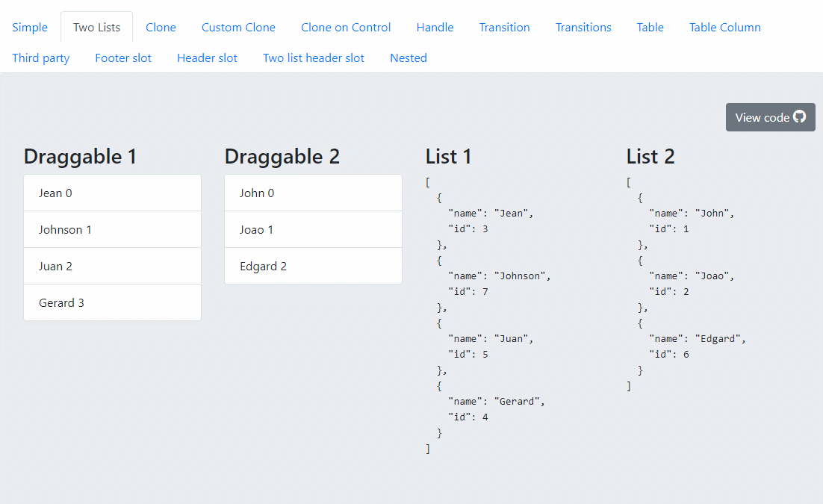The height and width of the screenshot is (504, 823).
Task: Open the Simple tab
Action: [30, 28]
